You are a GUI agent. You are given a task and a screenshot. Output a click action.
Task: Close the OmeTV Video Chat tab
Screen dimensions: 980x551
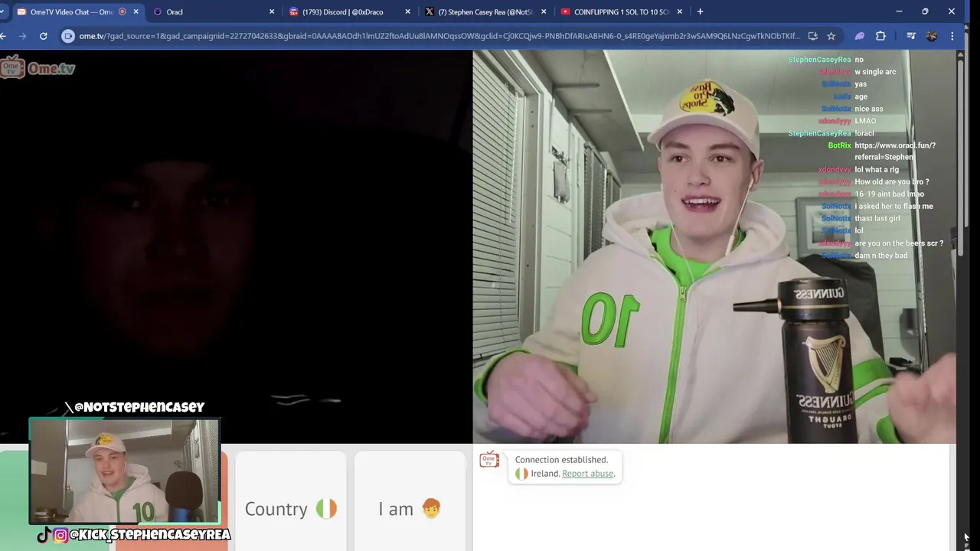coord(136,11)
